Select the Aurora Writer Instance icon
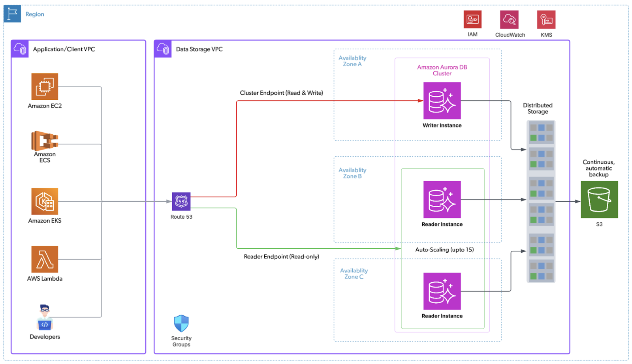The image size is (632, 364). click(x=442, y=101)
